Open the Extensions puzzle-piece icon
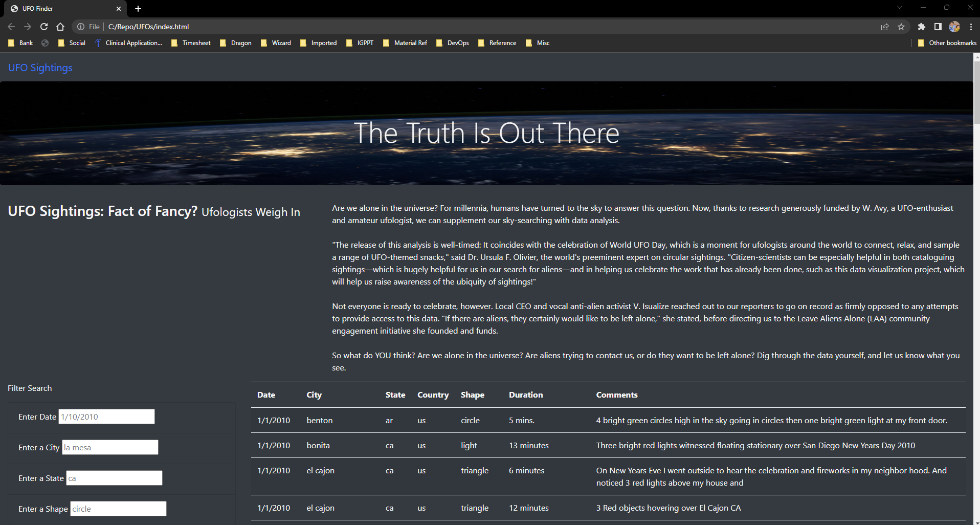The height and width of the screenshot is (525, 980). (922, 27)
